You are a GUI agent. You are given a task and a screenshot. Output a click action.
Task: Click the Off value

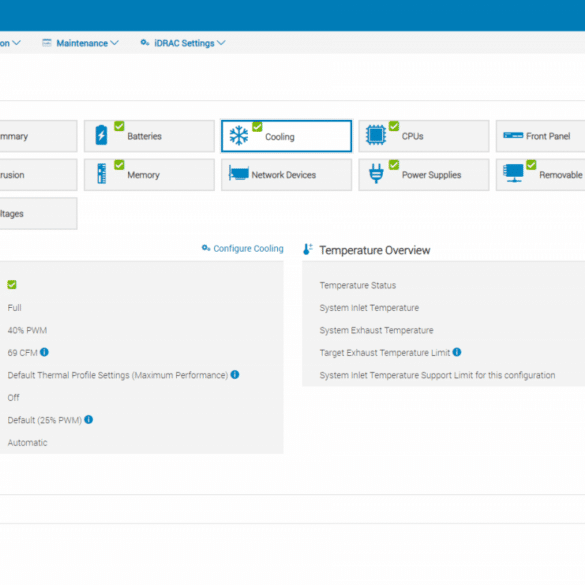pyautogui.click(x=13, y=398)
